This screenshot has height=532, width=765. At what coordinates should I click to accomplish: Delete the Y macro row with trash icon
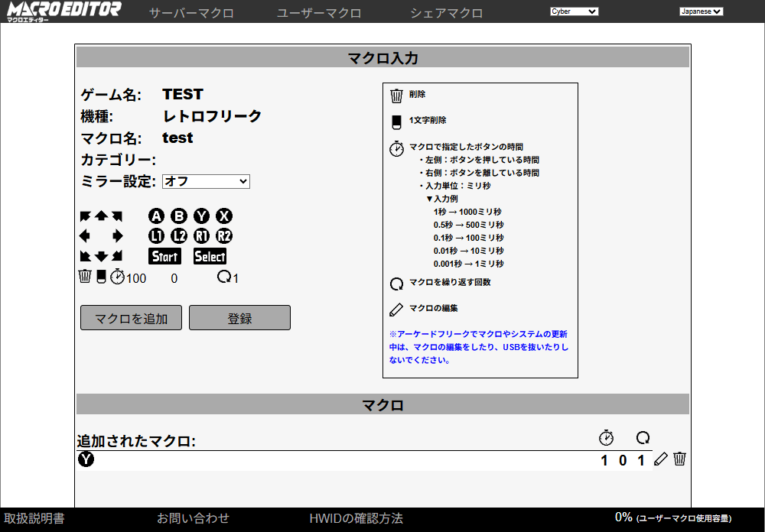(x=679, y=459)
